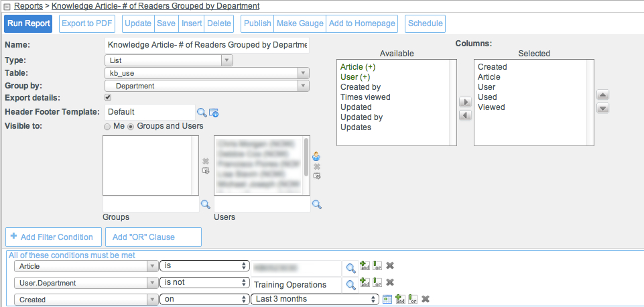The height and width of the screenshot is (307, 644).
Task: Export the report to PDF
Action: [x=87, y=23]
